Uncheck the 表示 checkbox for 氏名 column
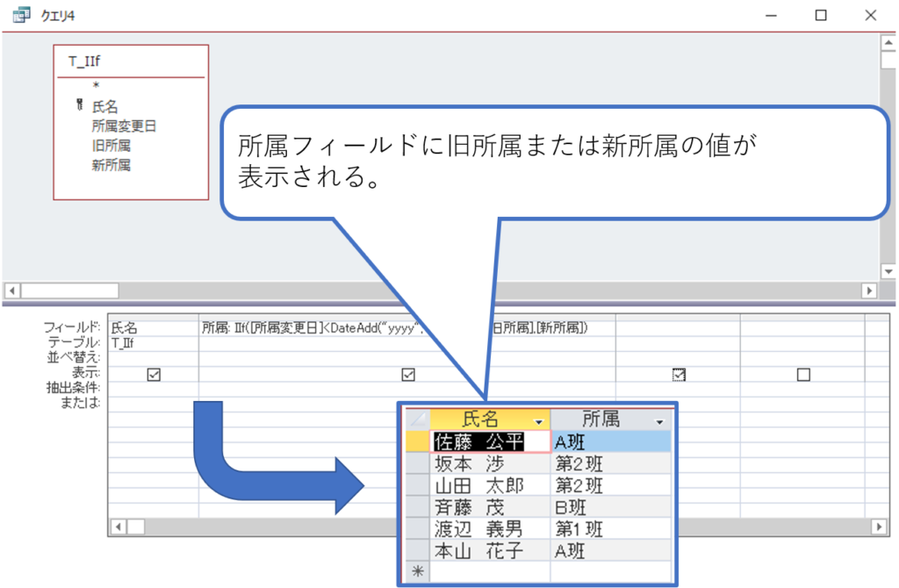Viewport: 899px width, 588px height. point(154,375)
